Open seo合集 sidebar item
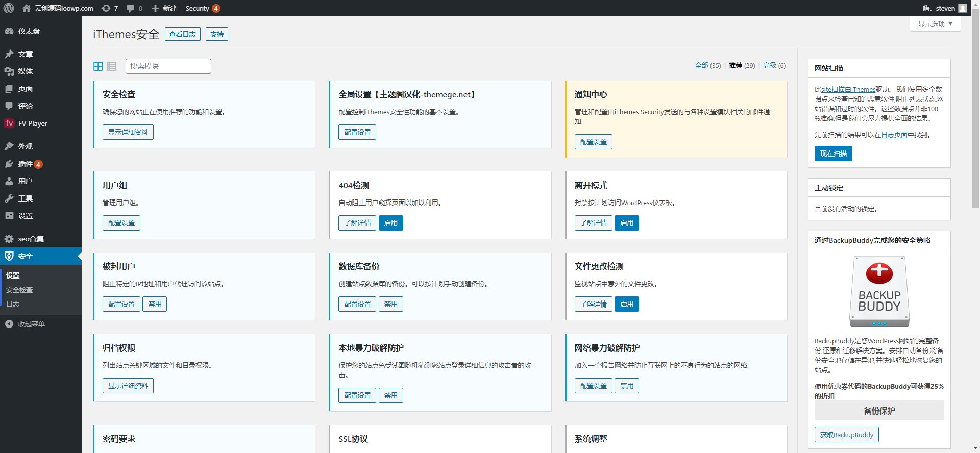Viewport: 980px width, 453px height. pos(41,239)
